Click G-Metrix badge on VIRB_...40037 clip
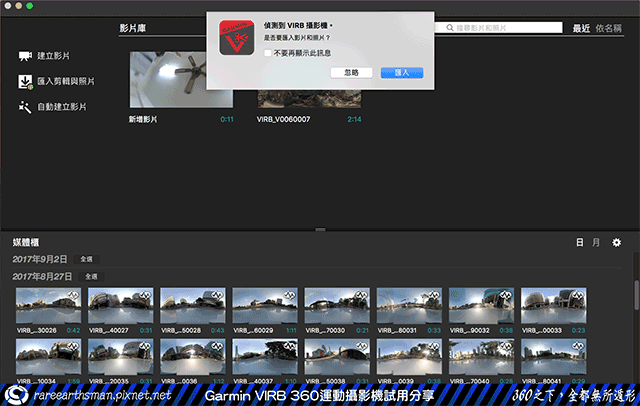The height and width of the screenshot is (406, 640). click(x=289, y=346)
